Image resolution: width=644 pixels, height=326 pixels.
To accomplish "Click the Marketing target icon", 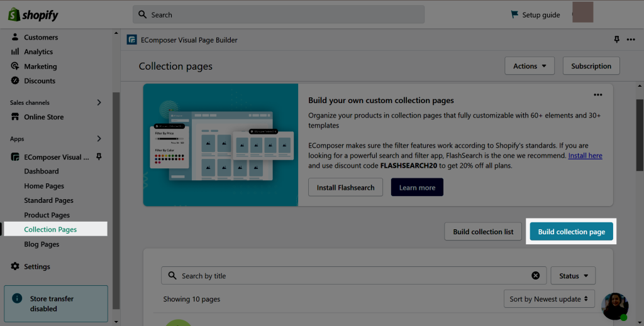I will (15, 66).
